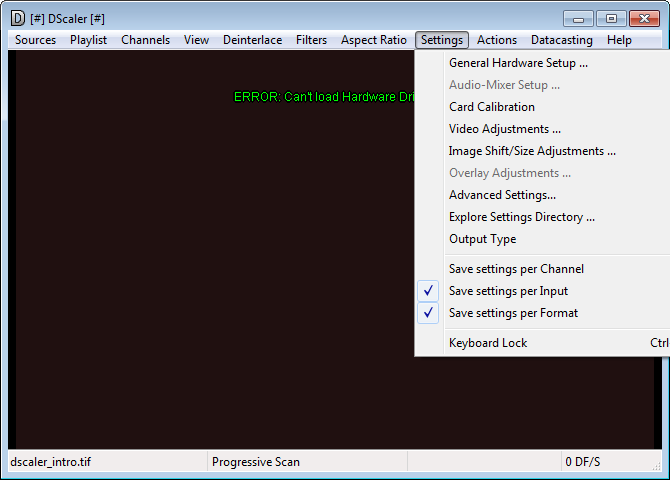Image resolution: width=670 pixels, height=480 pixels.
Task: Choose Explore Settings Directory
Action: point(542,217)
